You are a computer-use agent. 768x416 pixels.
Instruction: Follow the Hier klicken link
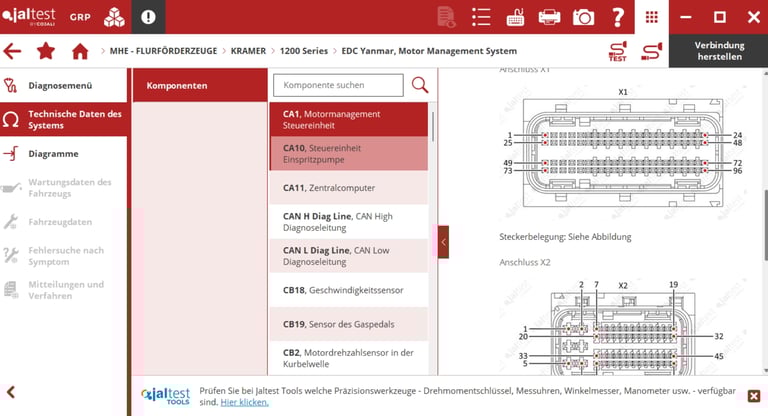(x=244, y=402)
